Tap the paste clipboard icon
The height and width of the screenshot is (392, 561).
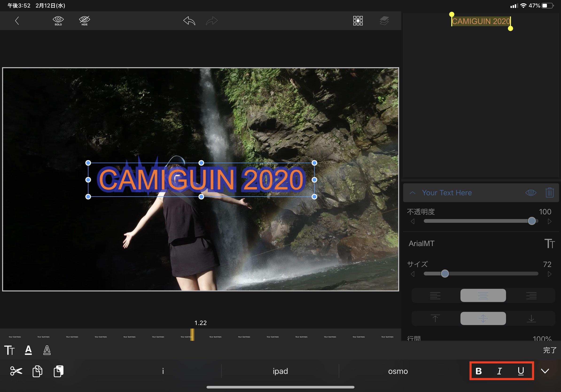point(59,371)
